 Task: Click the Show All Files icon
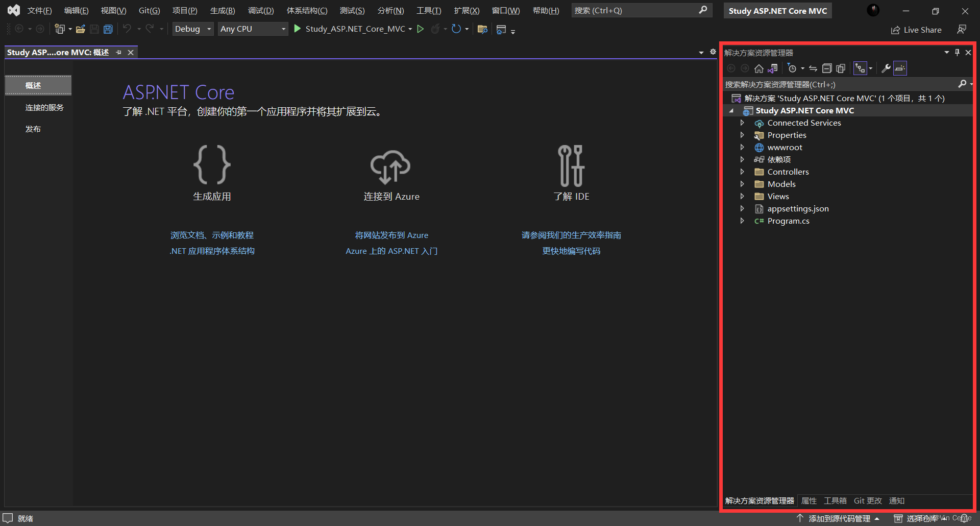coord(841,68)
